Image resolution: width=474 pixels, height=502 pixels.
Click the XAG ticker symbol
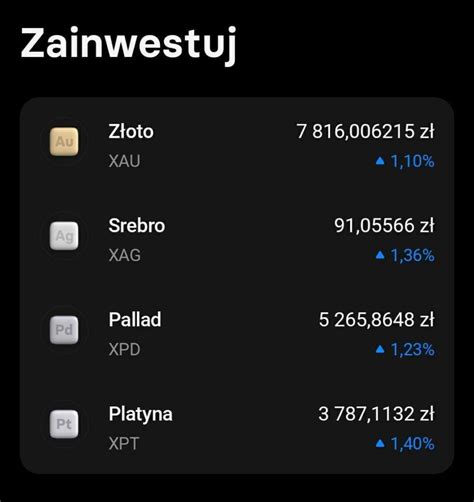124,256
